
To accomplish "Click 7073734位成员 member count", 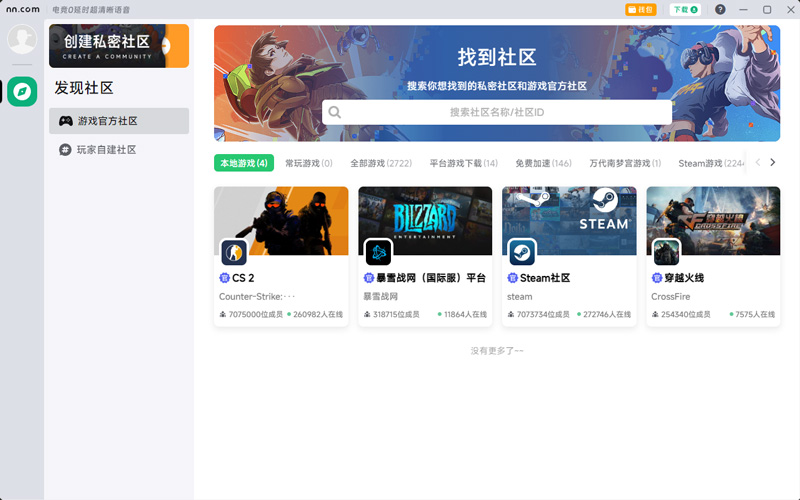I will 543,314.
